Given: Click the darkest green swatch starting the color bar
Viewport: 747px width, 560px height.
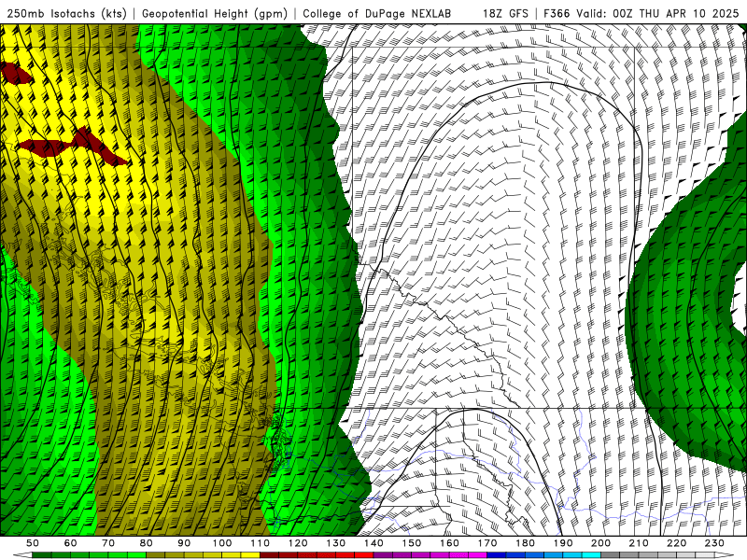Looking at the screenshot, I should pyautogui.click(x=42, y=555).
